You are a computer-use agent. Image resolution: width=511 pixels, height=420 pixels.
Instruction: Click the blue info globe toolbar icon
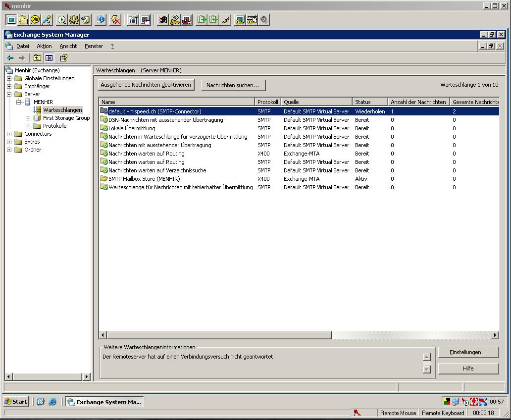tap(101, 20)
